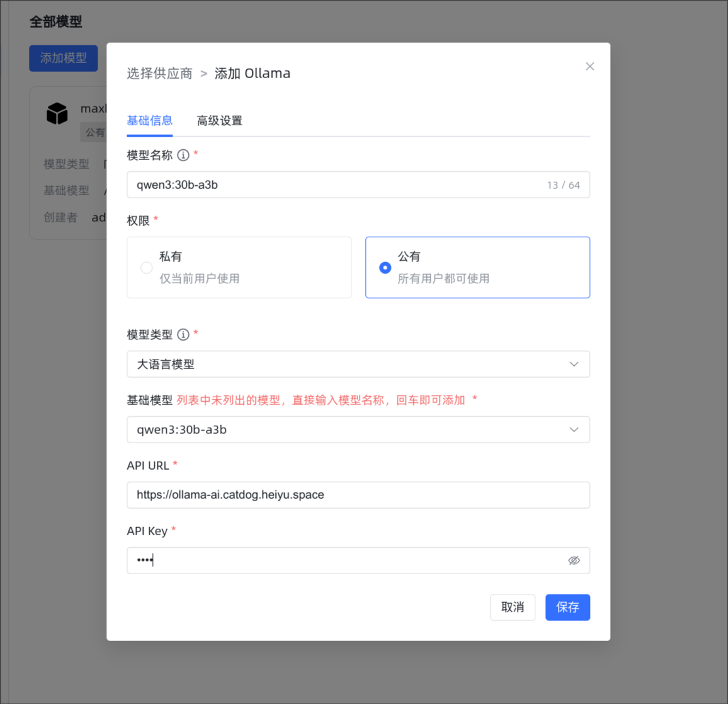Click the info icon beside 模型类型
Viewport: 728px width, 704px height.
click(183, 334)
